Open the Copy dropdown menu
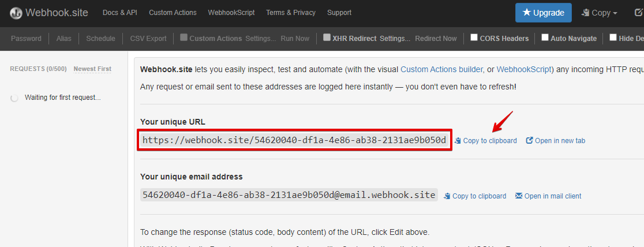644x247 pixels. [x=600, y=13]
